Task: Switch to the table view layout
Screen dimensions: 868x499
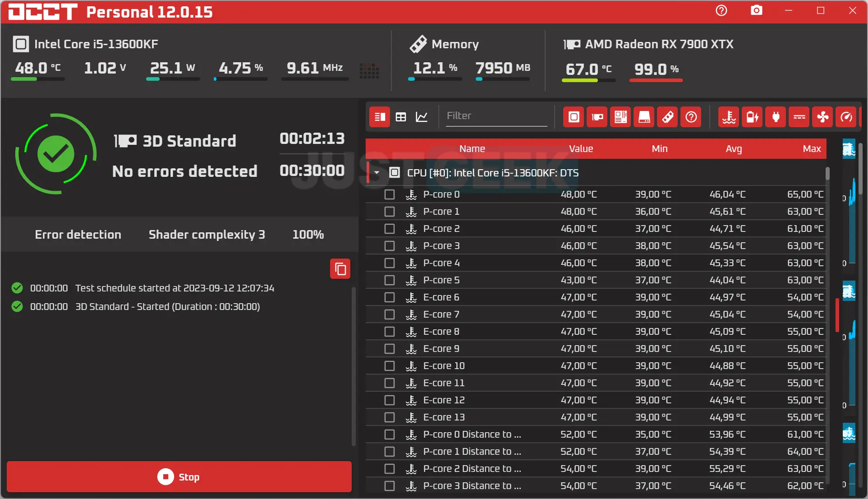Action: [401, 117]
